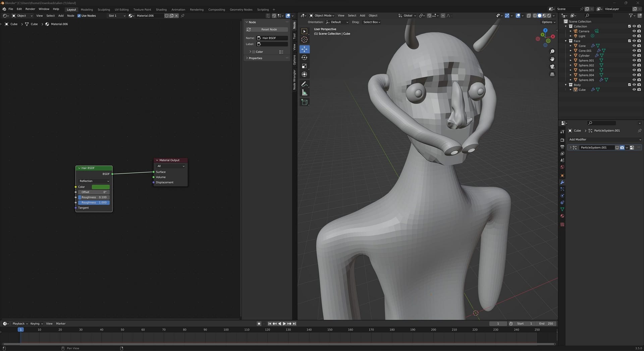Open the Render menu
This screenshot has width=644, height=351.
30,9
